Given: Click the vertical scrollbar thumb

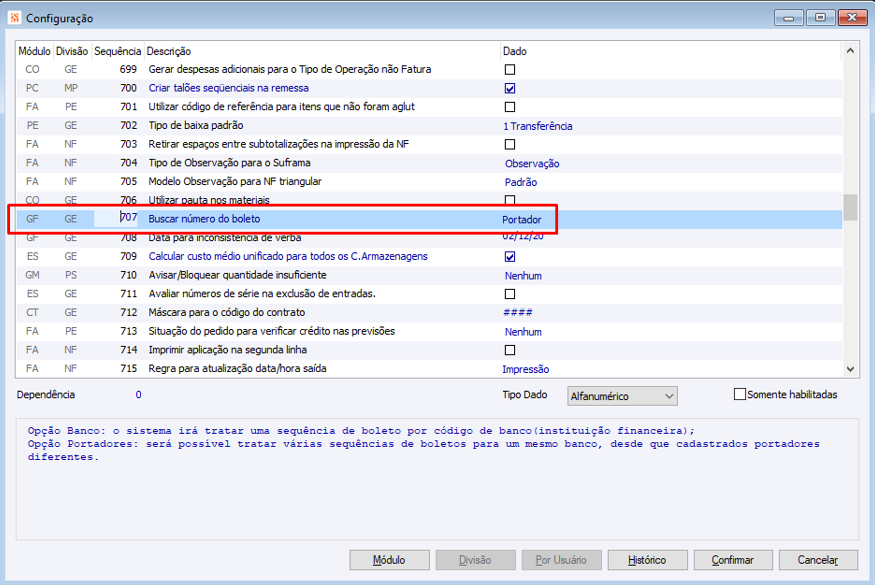Looking at the screenshot, I should coord(850,207).
